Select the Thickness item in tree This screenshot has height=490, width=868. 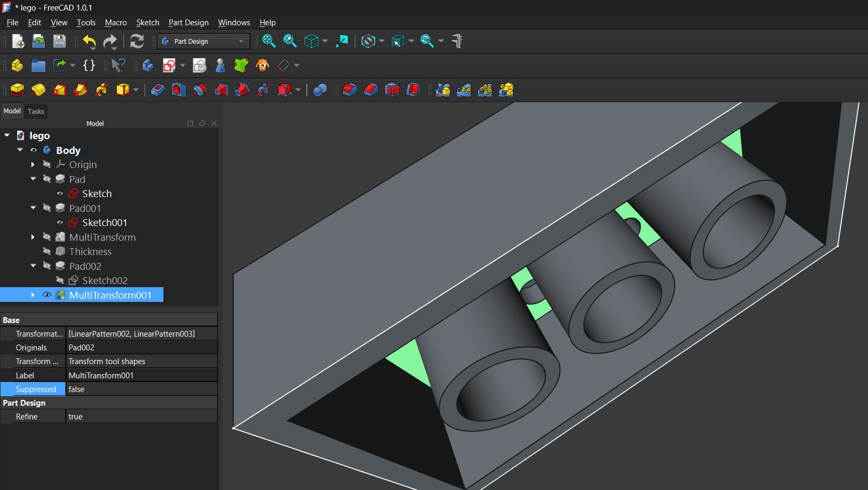(90, 251)
